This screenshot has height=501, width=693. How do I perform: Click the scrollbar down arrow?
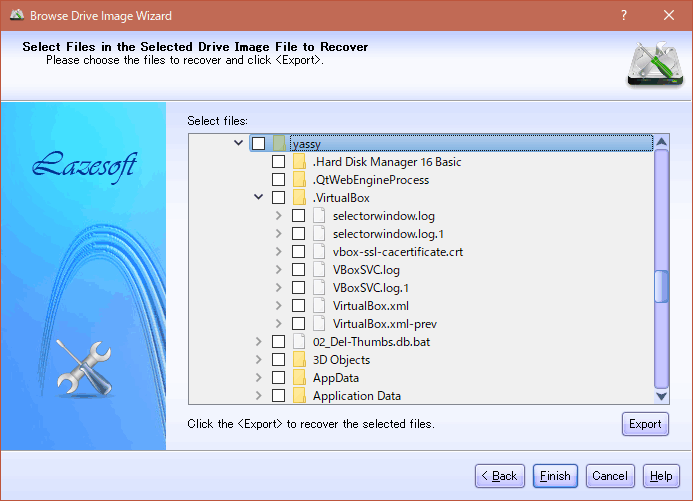coord(661,396)
